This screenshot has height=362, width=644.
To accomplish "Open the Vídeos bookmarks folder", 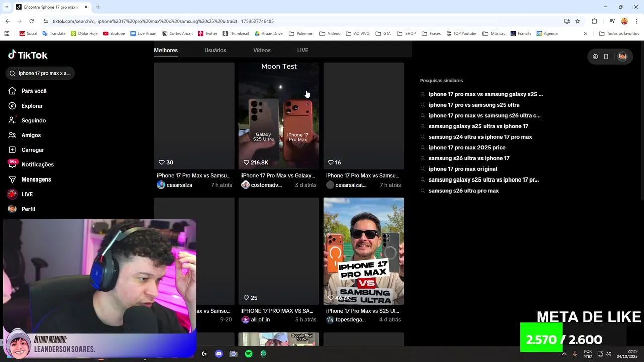I will pos(330,34).
